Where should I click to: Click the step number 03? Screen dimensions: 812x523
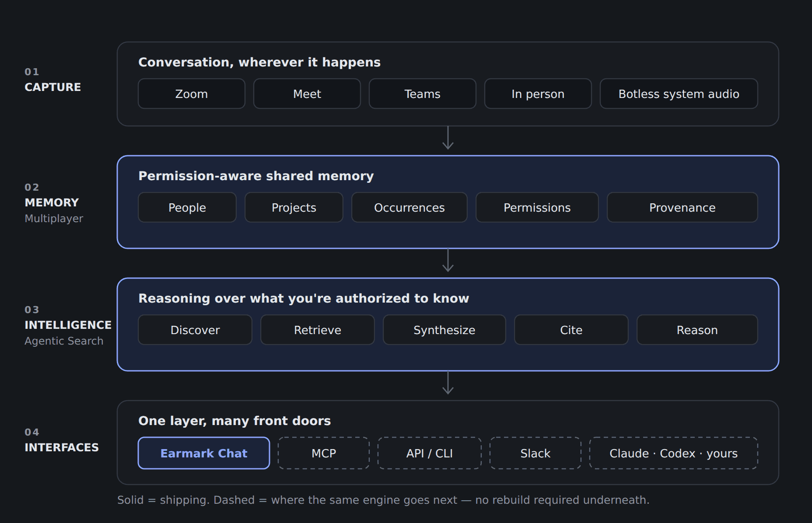coord(32,310)
